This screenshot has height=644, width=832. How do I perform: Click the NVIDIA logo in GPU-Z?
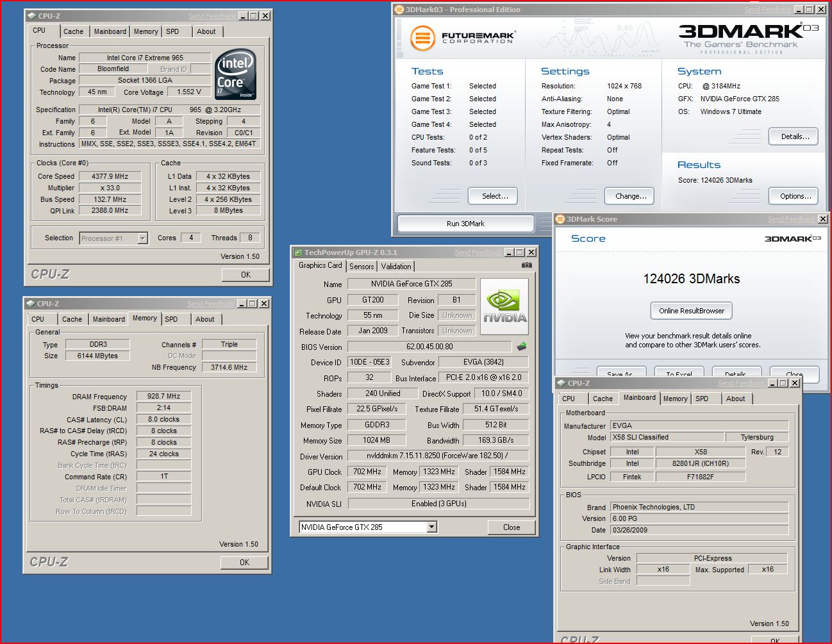(x=504, y=306)
